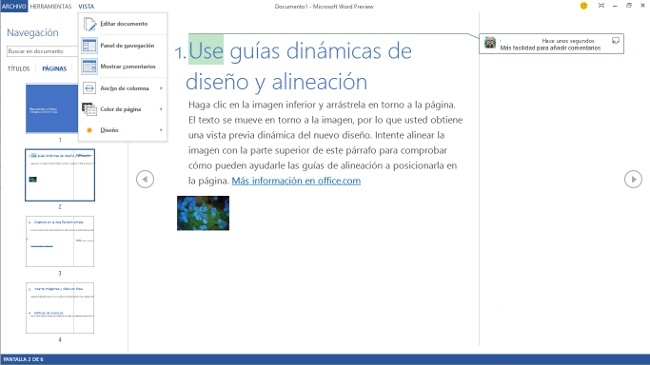
Task: Click the Hace unos segundos timestamp
Action: coord(568,41)
